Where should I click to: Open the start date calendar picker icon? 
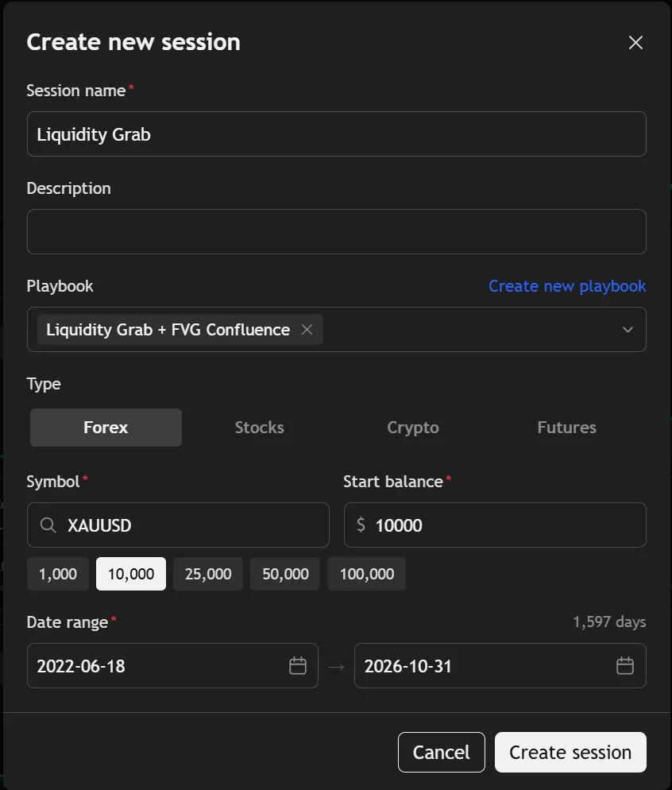tap(298, 665)
